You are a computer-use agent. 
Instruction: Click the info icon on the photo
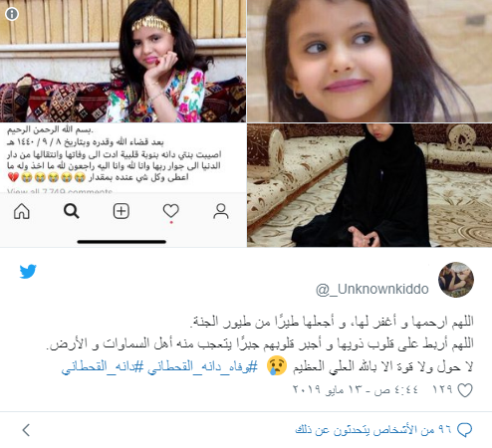(12, 14)
